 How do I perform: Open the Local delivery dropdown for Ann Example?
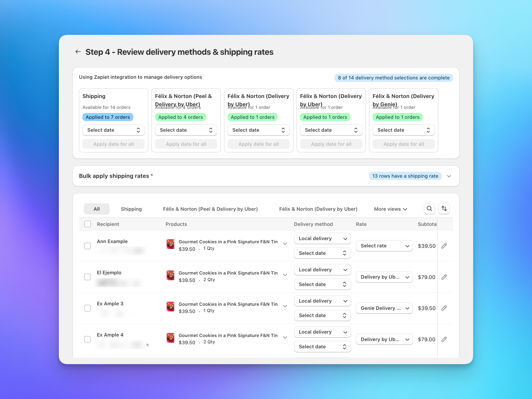point(322,238)
